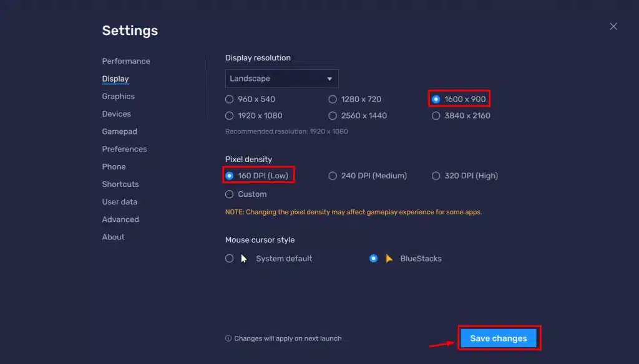This screenshot has height=364, width=639.
Task: Open the Performance settings section
Action: pos(126,61)
